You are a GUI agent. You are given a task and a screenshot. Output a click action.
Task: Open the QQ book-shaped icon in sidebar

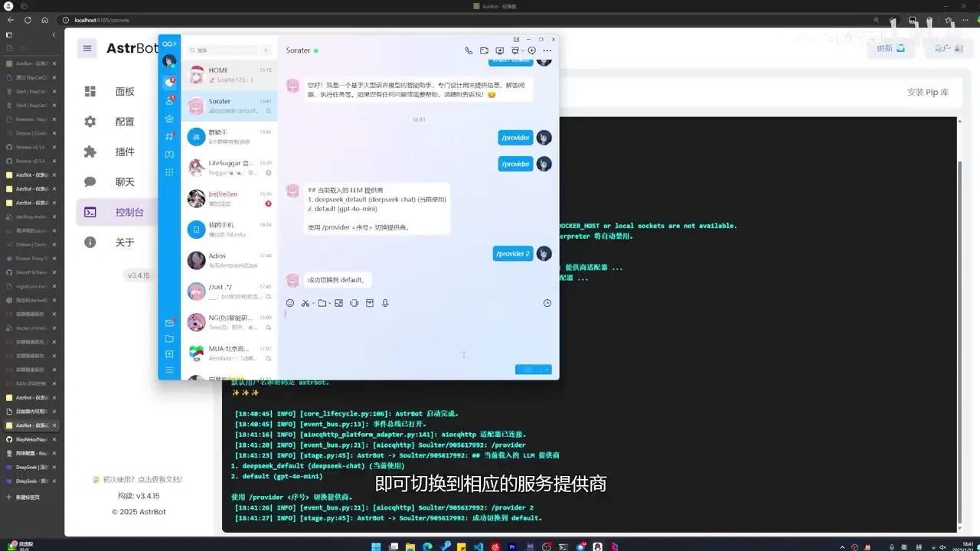point(169,155)
